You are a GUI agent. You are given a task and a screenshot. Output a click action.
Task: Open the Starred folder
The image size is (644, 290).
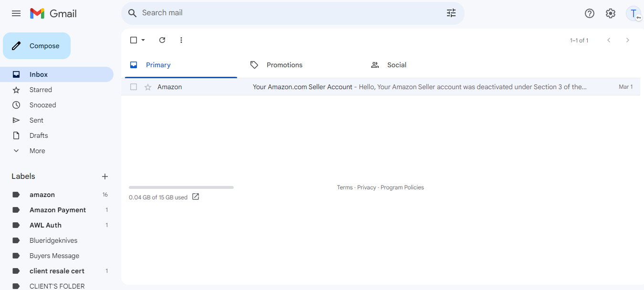[57, 90]
